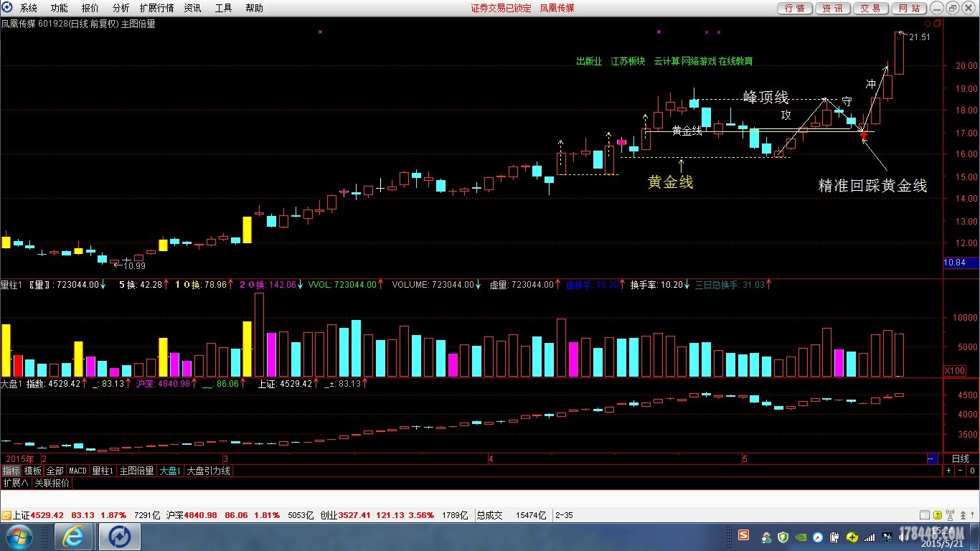The height and width of the screenshot is (551, 980).
Task: Click the Sogou input S tray icon
Action: coord(743,535)
